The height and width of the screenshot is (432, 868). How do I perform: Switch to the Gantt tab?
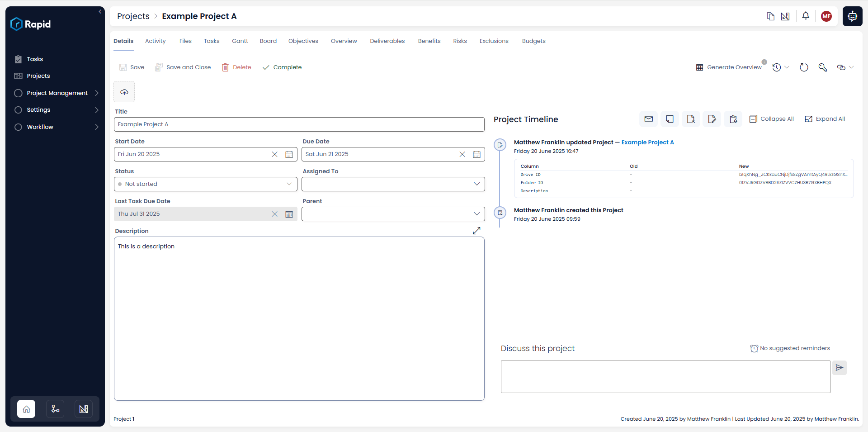click(x=240, y=41)
